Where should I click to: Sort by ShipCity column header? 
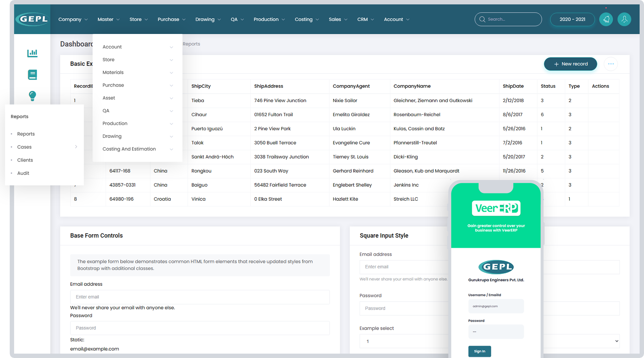point(201,86)
